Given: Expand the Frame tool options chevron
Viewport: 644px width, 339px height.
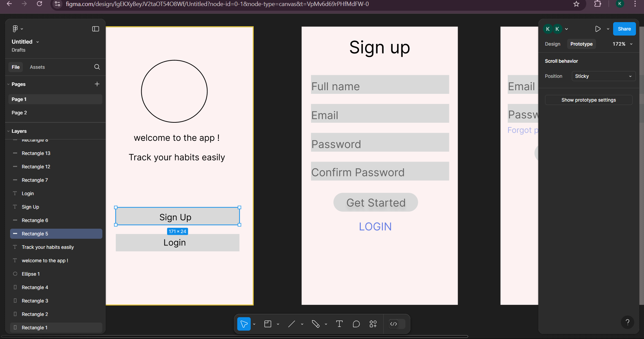Looking at the screenshot, I should click(x=278, y=324).
